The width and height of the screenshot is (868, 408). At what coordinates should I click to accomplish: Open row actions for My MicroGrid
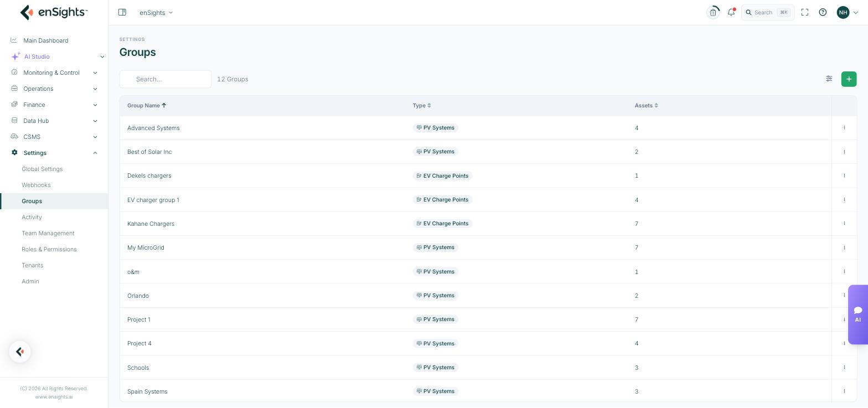point(844,247)
